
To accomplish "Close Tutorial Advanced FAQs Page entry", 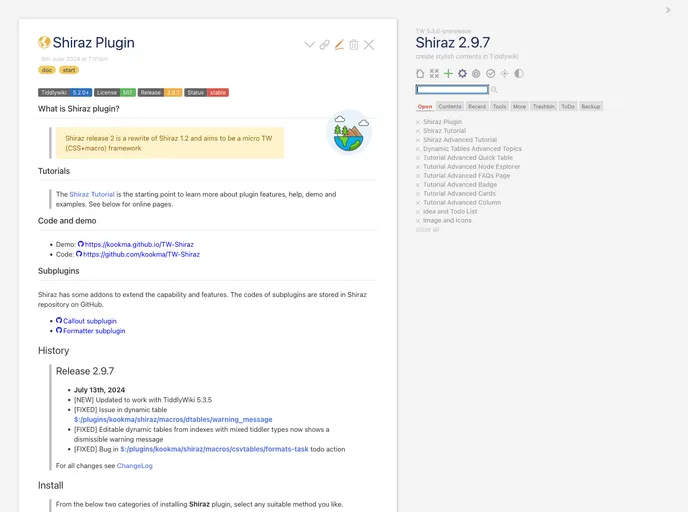I will tap(418, 176).
